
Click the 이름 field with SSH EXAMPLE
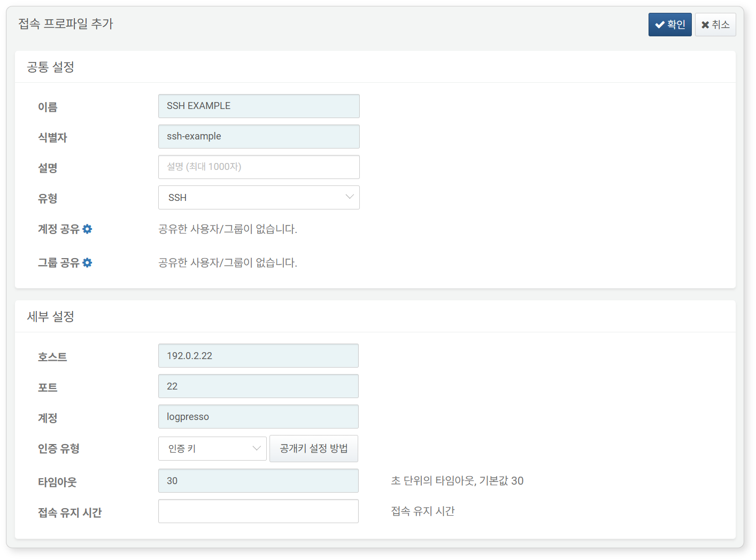259,106
